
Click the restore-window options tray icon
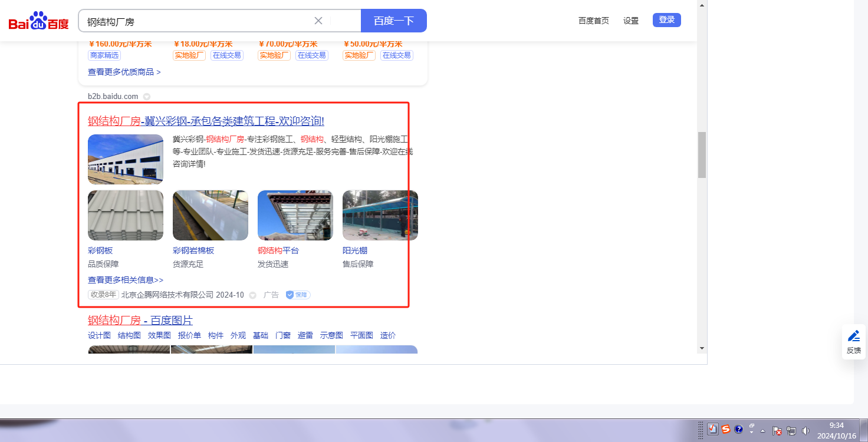(752, 425)
